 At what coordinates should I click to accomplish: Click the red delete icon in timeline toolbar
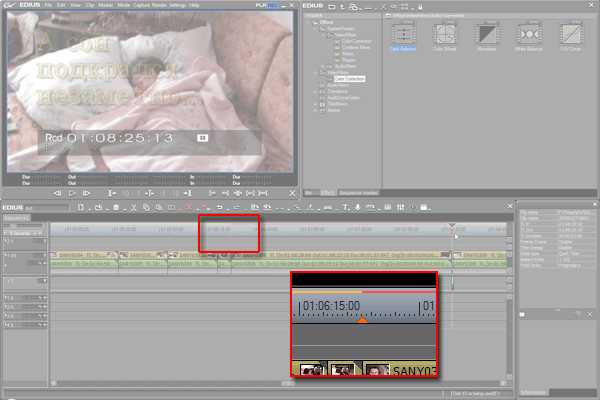189,207
